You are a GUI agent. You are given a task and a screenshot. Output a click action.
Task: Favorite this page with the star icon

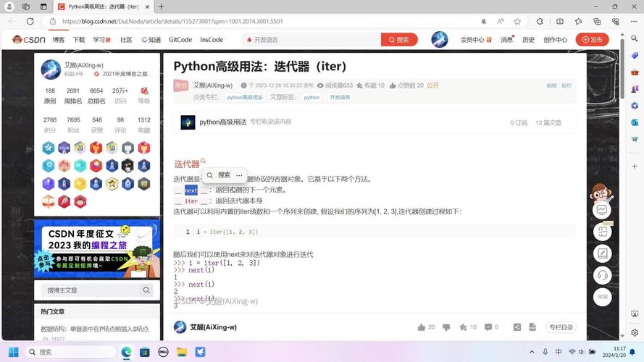click(x=517, y=21)
